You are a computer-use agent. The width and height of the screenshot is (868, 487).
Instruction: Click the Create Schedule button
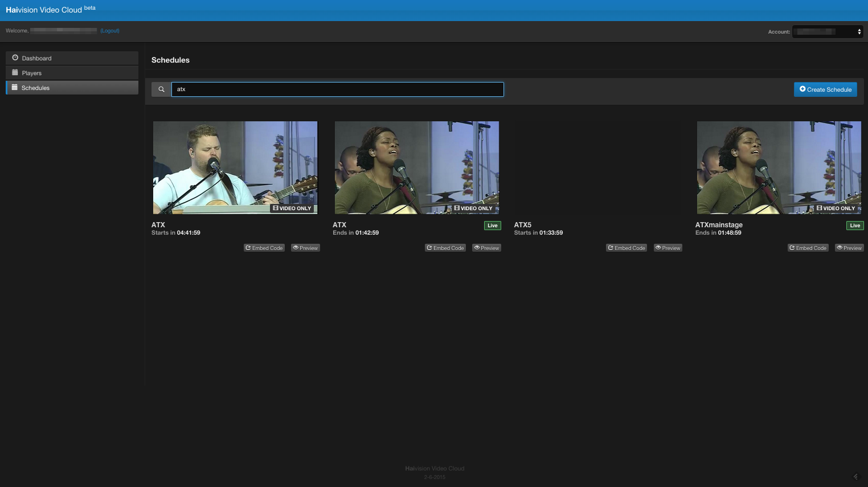pyautogui.click(x=825, y=89)
